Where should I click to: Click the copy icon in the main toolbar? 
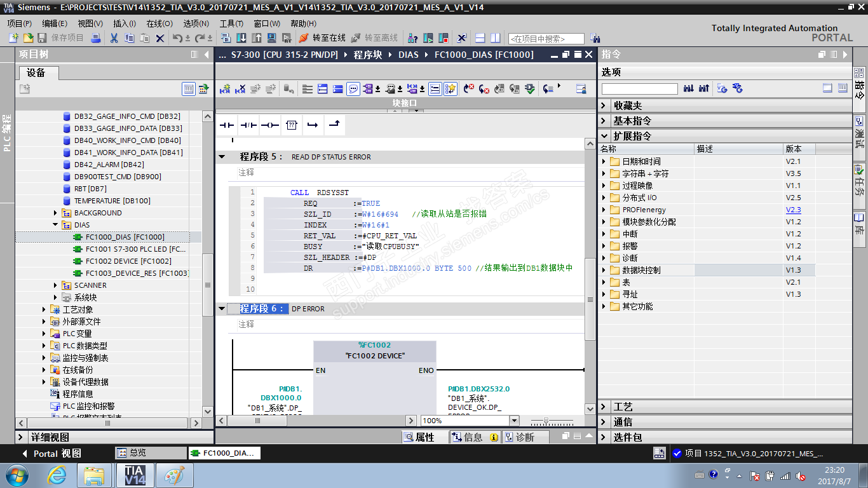pyautogui.click(x=129, y=38)
